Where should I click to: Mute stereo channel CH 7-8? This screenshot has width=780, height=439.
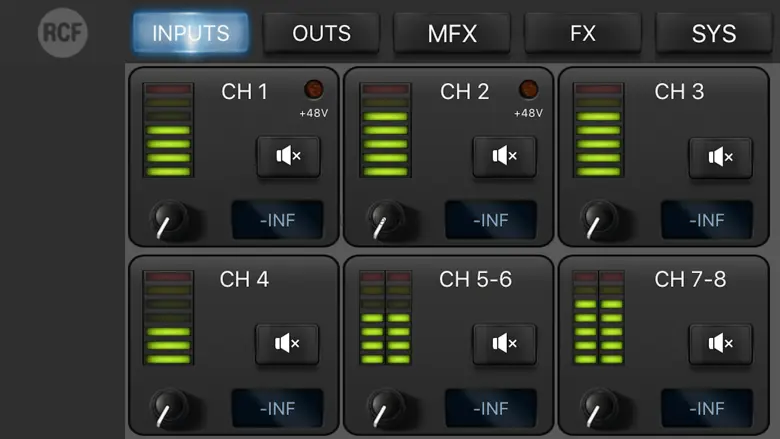point(720,344)
